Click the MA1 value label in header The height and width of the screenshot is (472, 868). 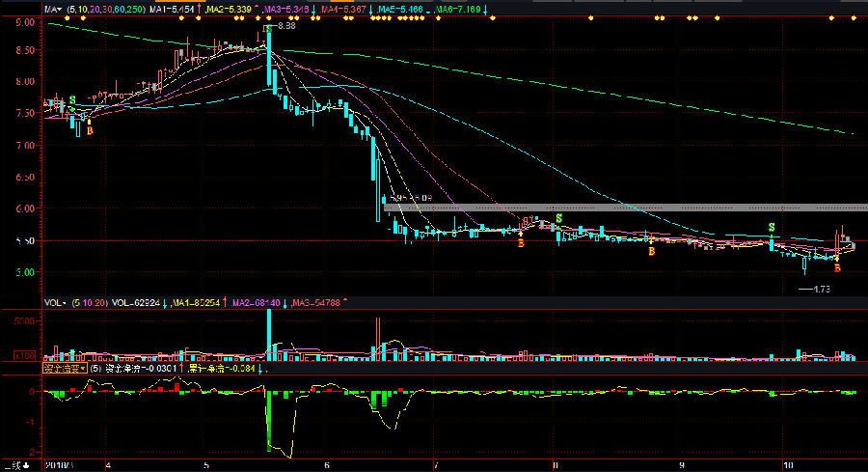(176, 9)
